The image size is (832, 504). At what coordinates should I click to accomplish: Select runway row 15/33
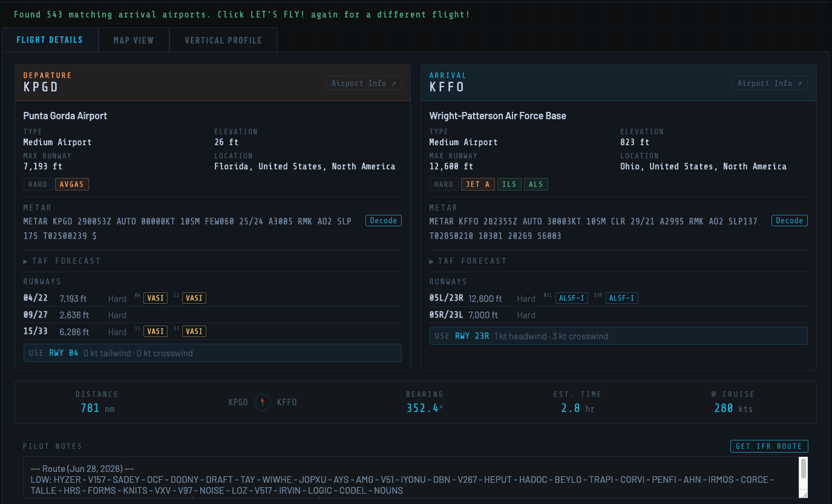[212, 332]
